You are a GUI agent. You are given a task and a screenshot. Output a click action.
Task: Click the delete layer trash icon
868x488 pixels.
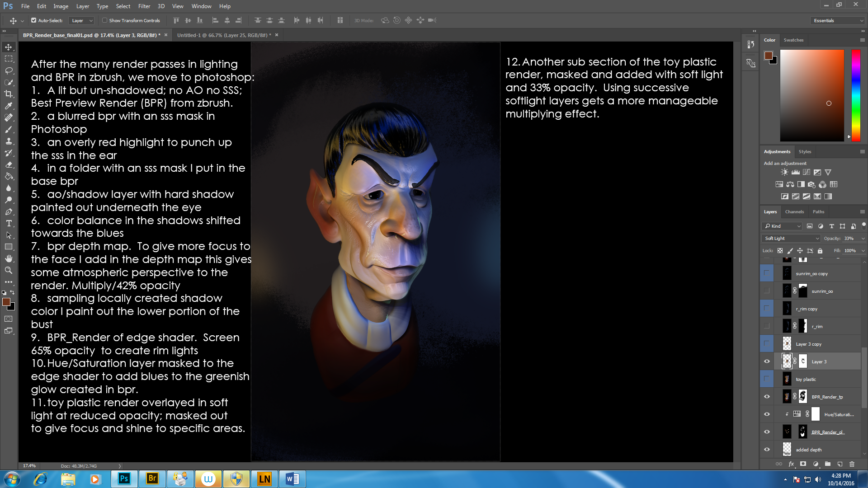(852, 464)
